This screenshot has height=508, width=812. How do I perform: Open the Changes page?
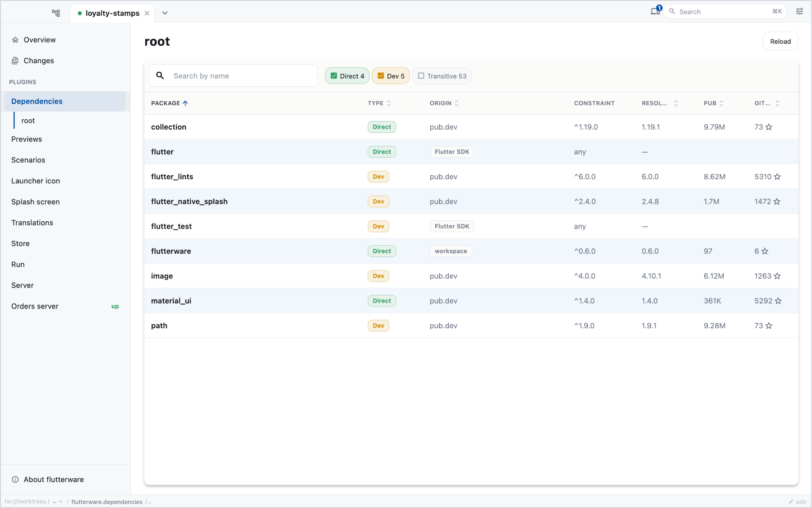point(65,61)
